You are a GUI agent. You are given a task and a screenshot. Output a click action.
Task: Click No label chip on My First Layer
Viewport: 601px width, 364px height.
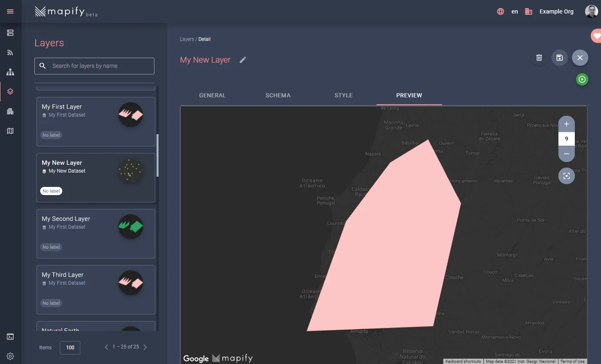(x=51, y=135)
